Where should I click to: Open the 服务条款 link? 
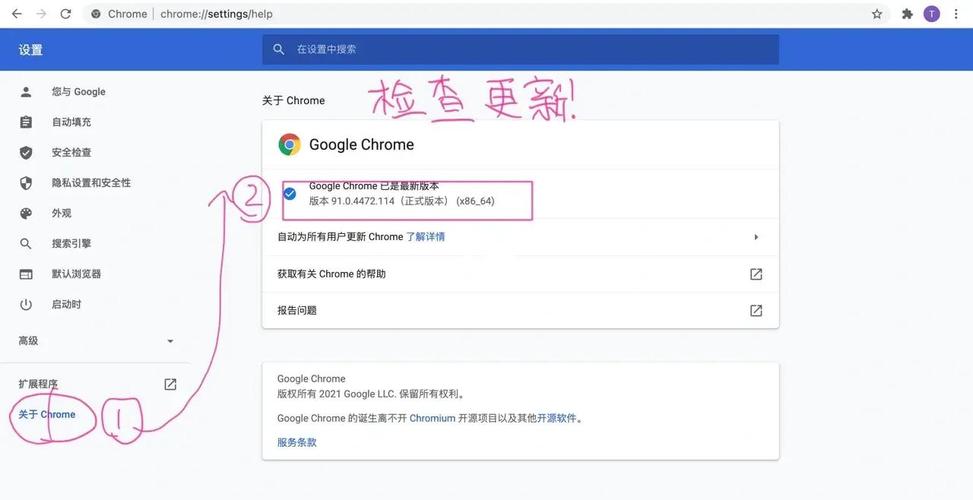coord(297,443)
